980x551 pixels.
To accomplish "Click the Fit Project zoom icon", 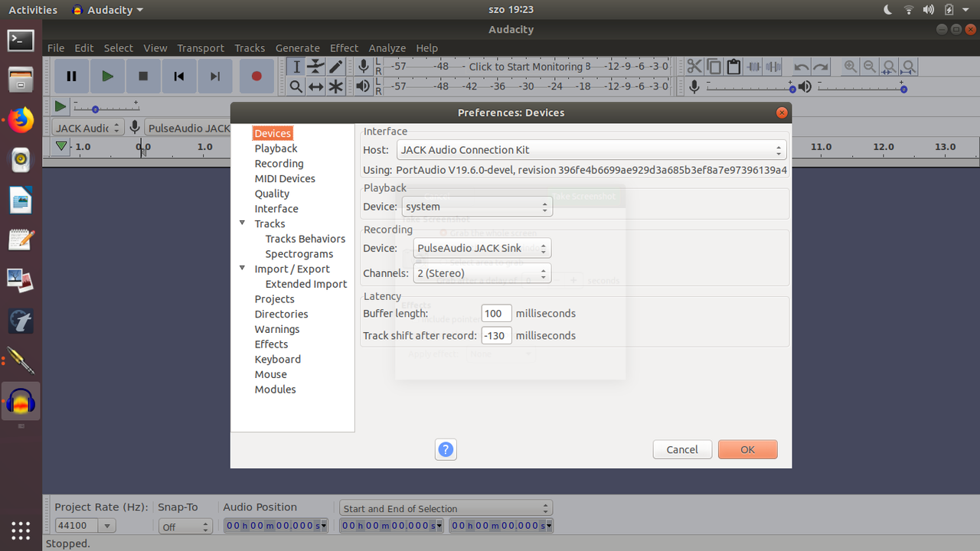I will 909,67.
